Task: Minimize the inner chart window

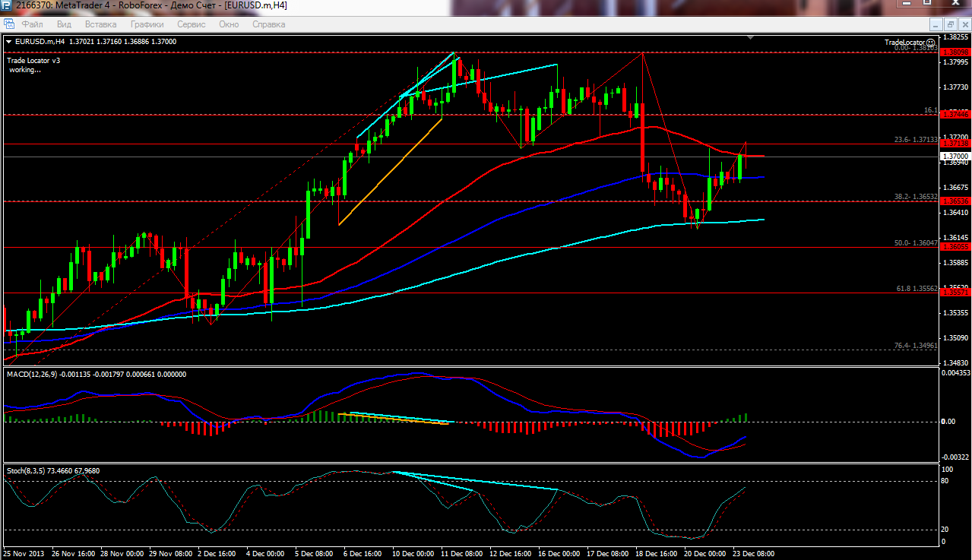Action: tap(936, 24)
